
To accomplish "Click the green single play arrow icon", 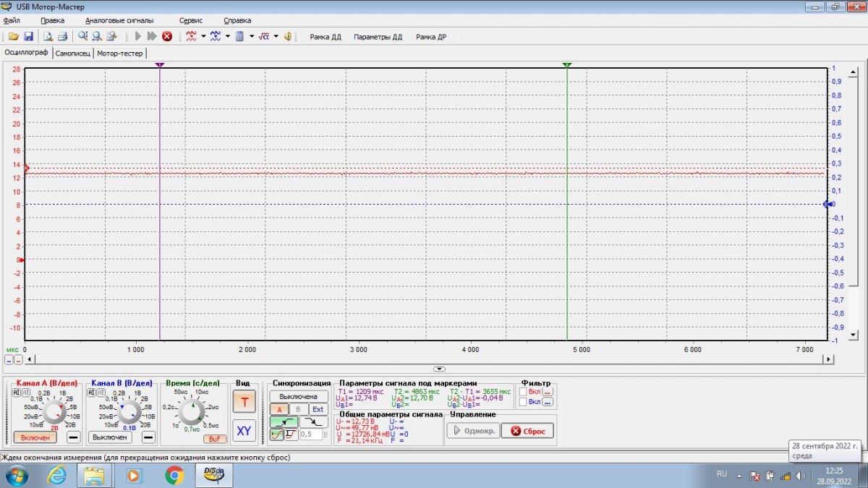I will (138, 36).
